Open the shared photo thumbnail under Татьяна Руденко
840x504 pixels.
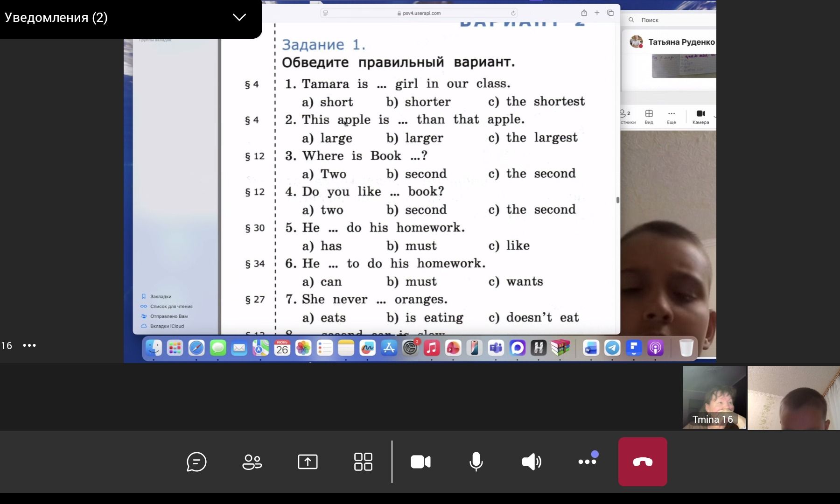pos(684,66)
